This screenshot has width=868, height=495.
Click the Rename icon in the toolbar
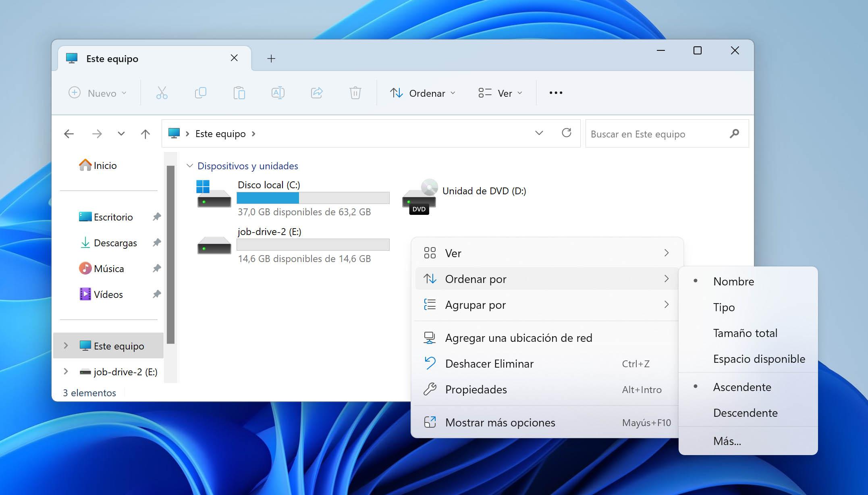click(x=278, y=93)
